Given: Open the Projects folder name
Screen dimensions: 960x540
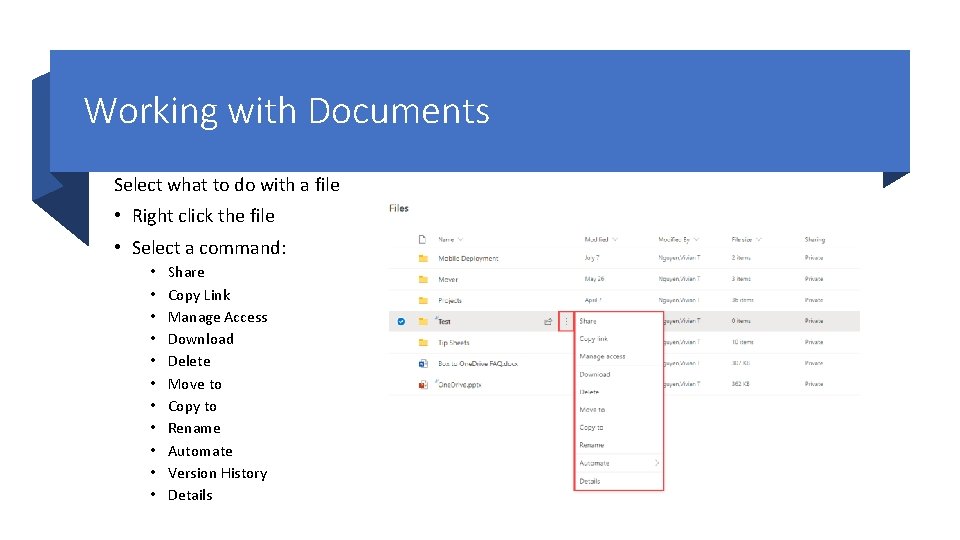Looking at the screenshot, I should click(450, 301).
